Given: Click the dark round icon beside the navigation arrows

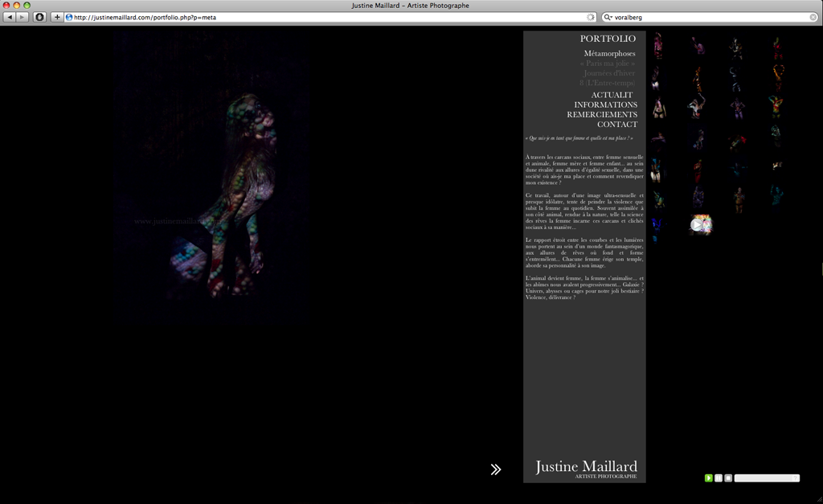Looking at the screenshot, I should [39, 17].
